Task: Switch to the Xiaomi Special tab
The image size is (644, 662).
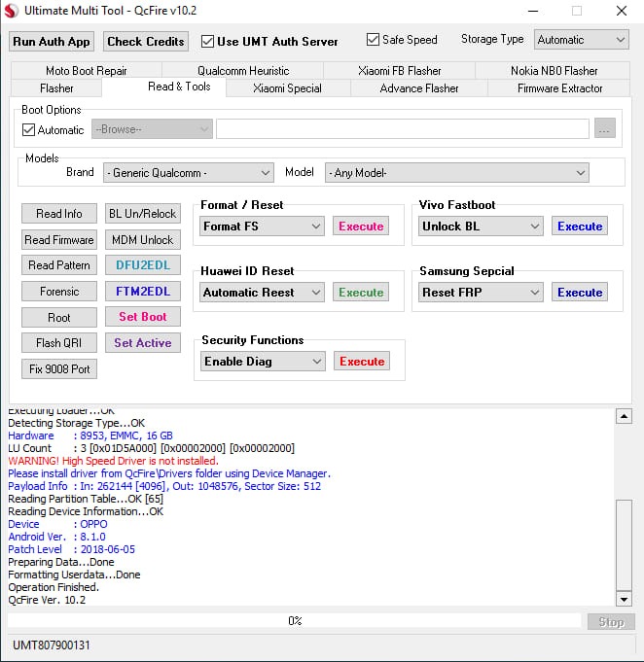Action: coord(287,88)
